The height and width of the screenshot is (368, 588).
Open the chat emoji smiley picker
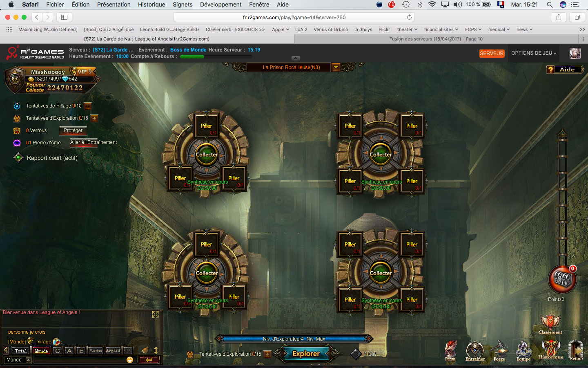pos(130,360)
